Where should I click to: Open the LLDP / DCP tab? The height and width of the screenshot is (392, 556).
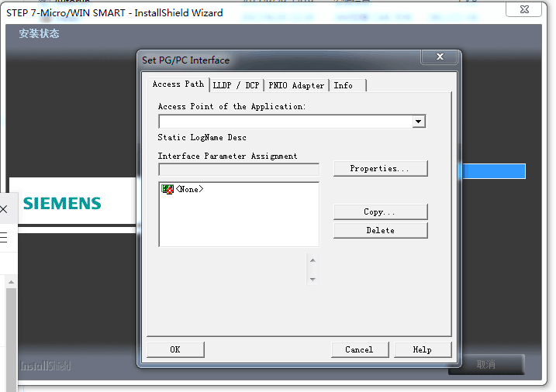coord(237,85)
